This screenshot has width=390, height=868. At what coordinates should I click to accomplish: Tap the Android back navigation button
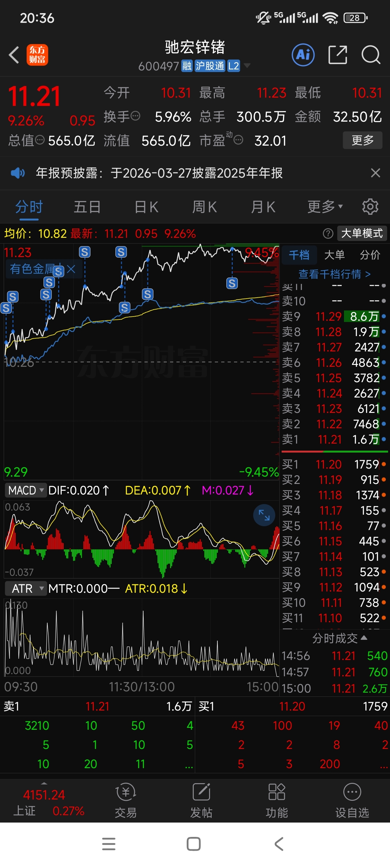(279, 844)
